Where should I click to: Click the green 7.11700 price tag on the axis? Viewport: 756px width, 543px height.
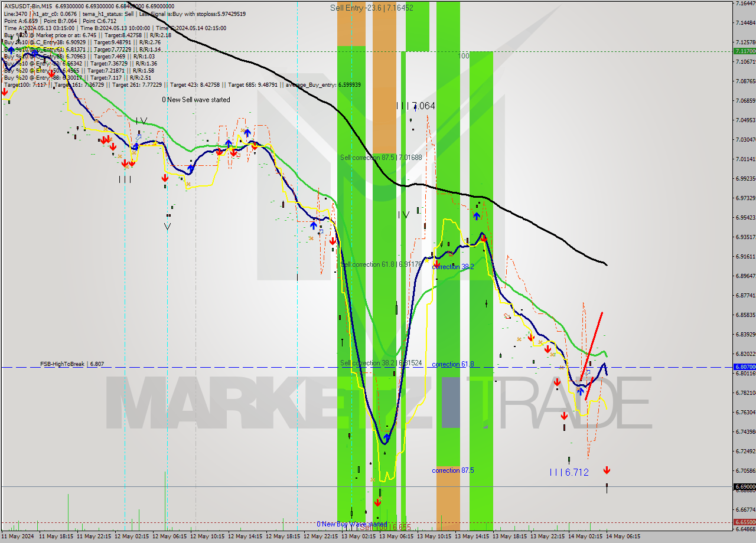tap(744, 51)
